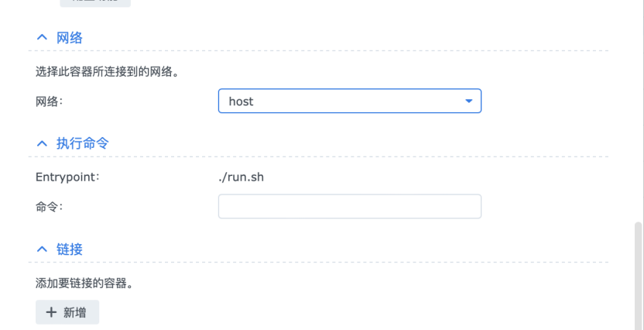Click the 新增 button to add link
The width and height of the screenshot is (644, 330).
tap(67, 312)
